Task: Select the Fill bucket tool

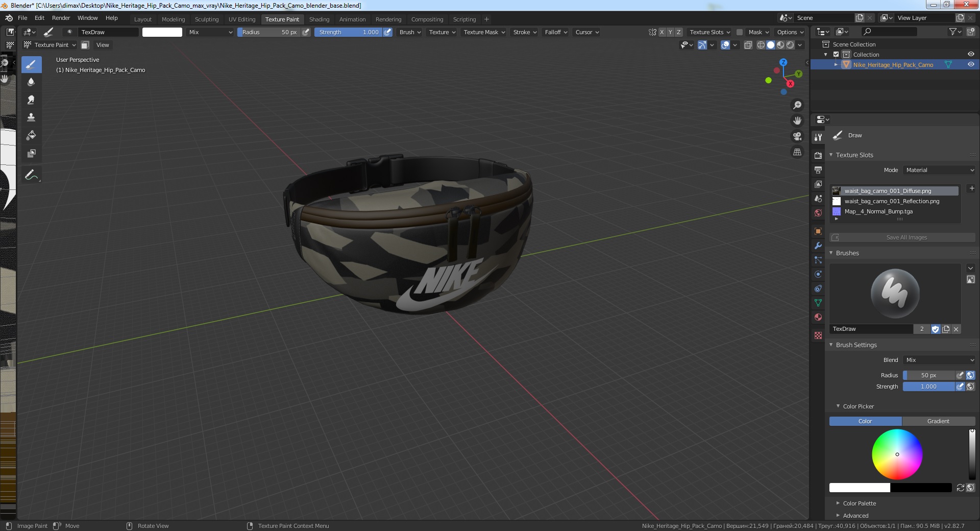Action: (31, 136)
